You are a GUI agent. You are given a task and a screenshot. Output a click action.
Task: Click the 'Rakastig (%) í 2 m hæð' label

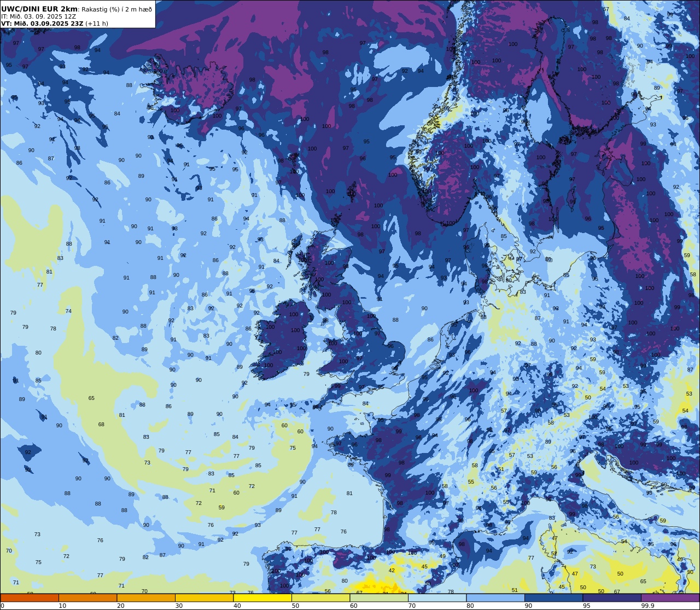(117, 9)
